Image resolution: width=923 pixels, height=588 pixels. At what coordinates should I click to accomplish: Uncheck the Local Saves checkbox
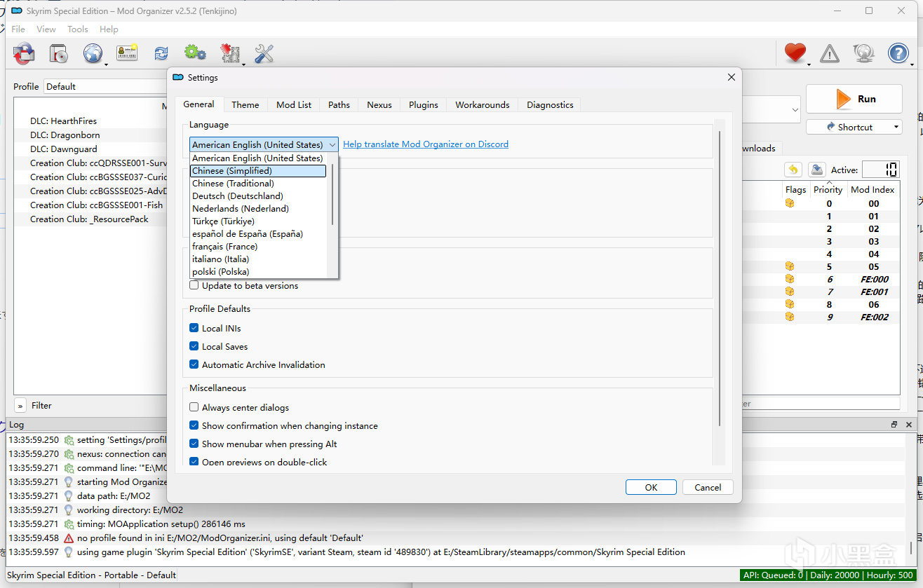(194, 346)
